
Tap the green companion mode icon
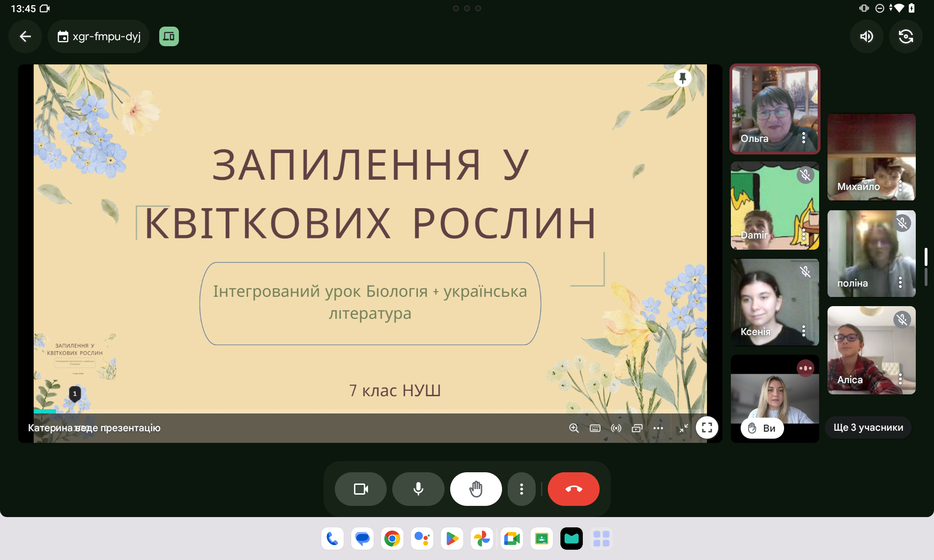tap(169, 36)
